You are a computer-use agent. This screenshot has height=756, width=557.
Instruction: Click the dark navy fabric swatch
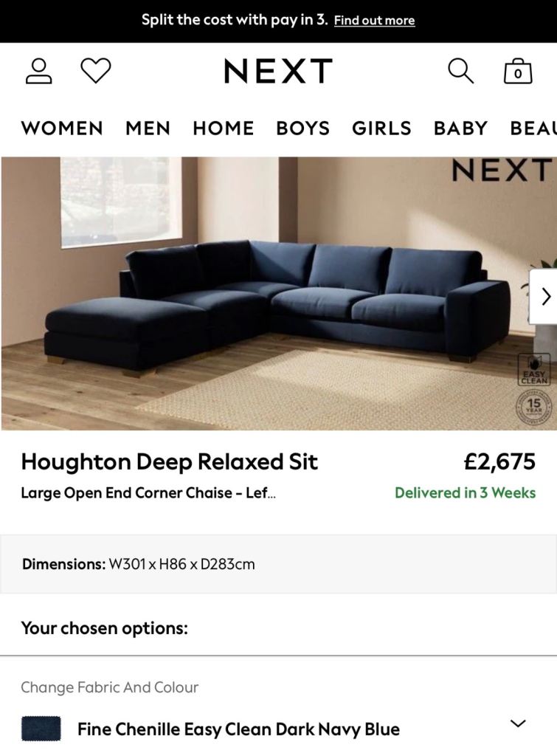(x=41, y=729)
